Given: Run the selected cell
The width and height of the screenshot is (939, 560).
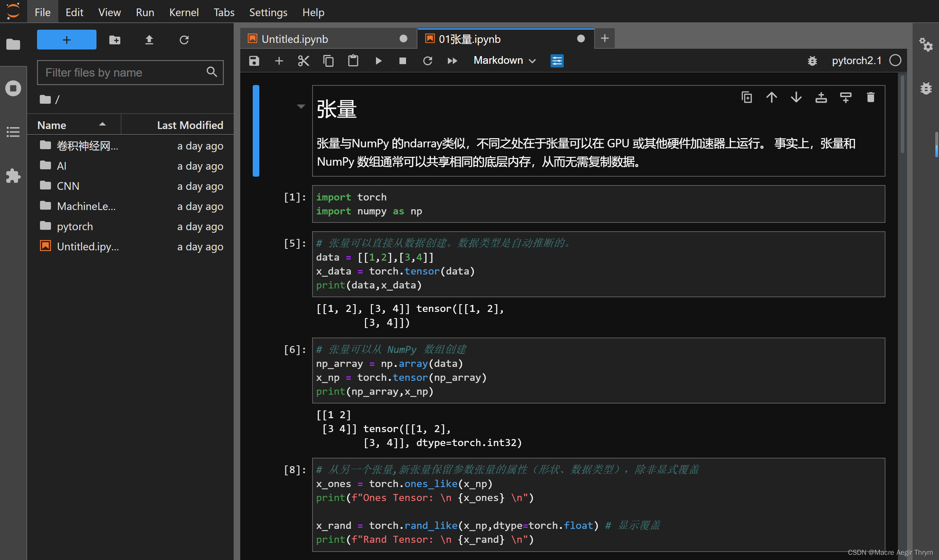Looking at the screenshot, I should coord(379,60).
